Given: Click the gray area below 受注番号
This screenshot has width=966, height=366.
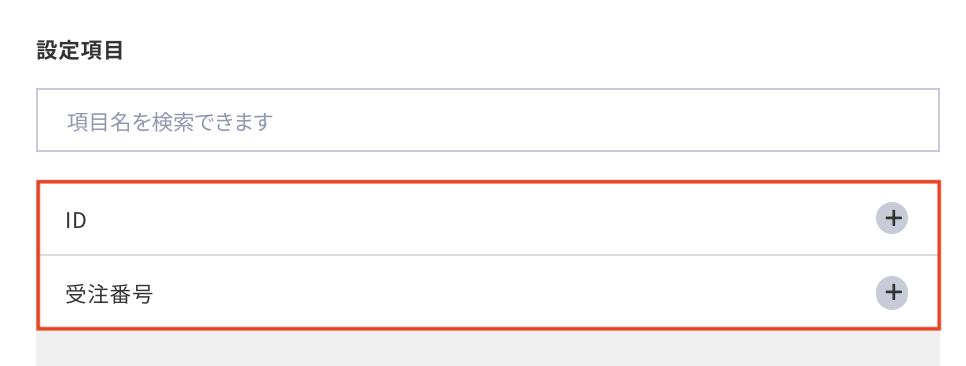Looking at the screenshot, I should click(488, 348).
